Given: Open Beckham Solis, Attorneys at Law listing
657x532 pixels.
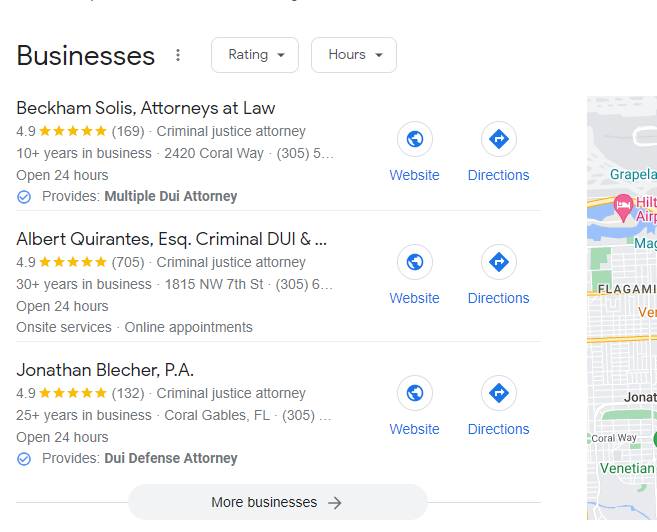Looking at the screenshot, I should click(x=146, y=108).
